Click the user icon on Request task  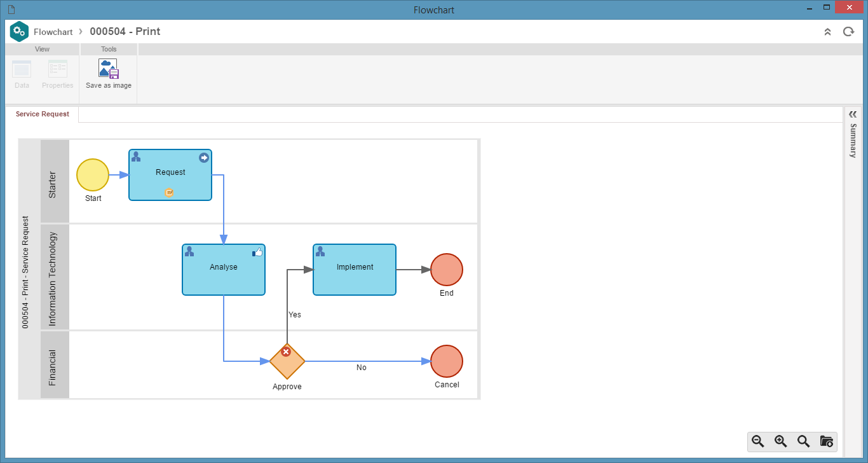click(136, 156)
